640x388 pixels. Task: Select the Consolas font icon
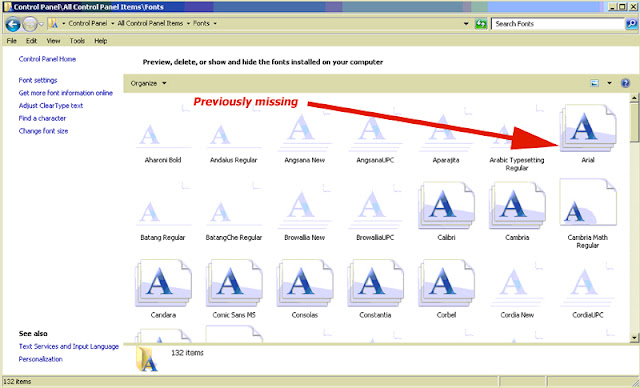pyautogui.click(x=304, y=283)
